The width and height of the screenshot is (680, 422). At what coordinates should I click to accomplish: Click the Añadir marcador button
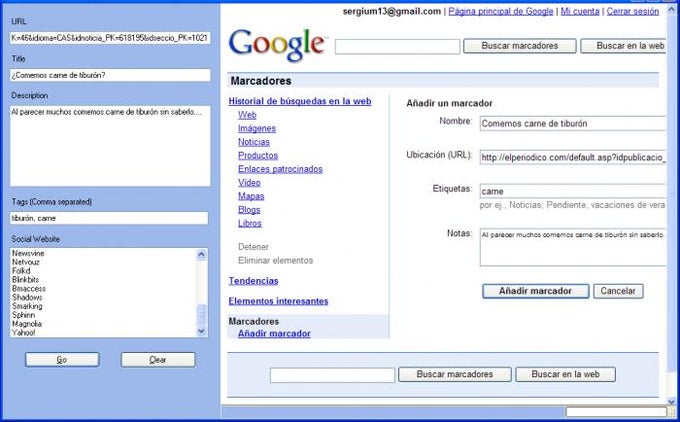click(x=536, y=291)
